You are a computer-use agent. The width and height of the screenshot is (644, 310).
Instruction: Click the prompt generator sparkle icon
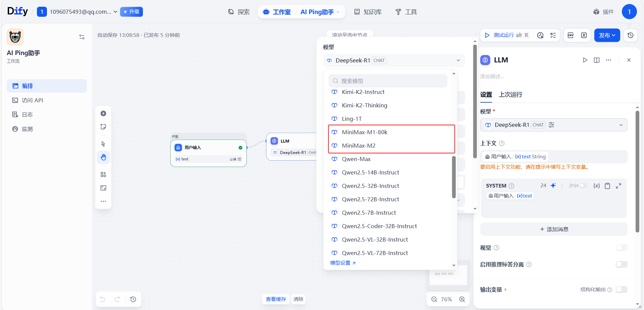coord(553,186)
